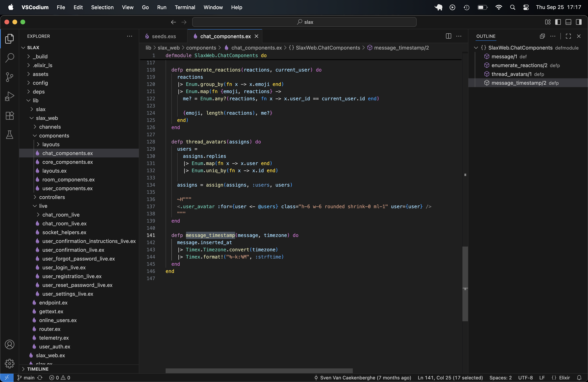
Task: Open the Search view in activity bar
Action: 9,58
